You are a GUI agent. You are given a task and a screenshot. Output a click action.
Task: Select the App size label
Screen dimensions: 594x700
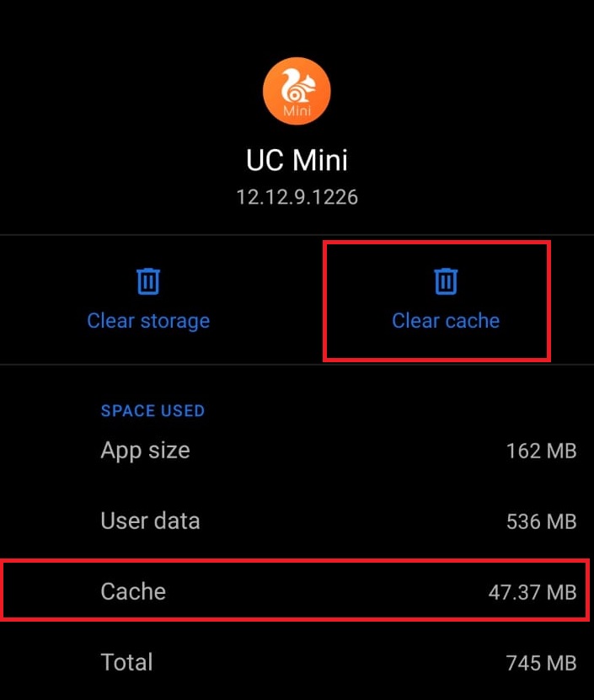click(x=145, y=450)
